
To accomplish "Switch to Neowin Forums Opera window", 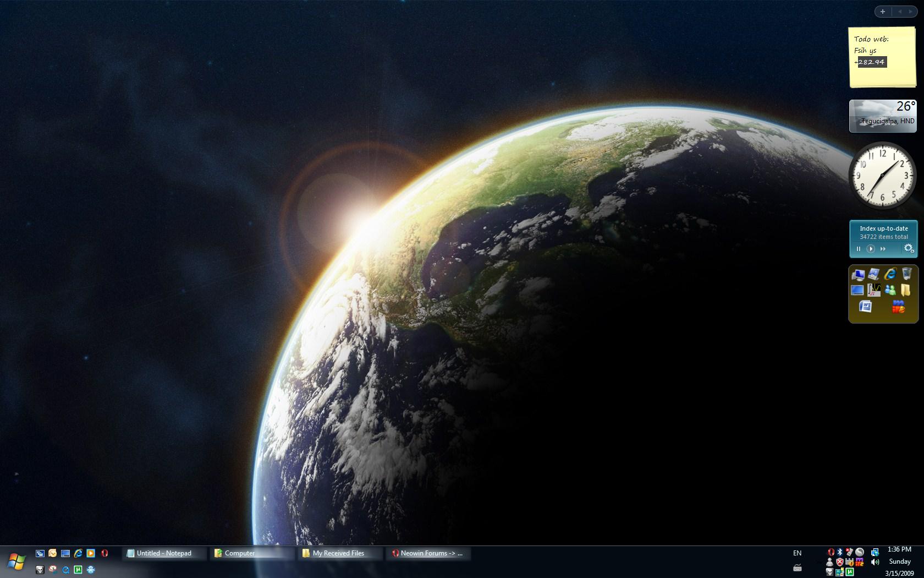I will pyautogui.click(x=428, y=553).
